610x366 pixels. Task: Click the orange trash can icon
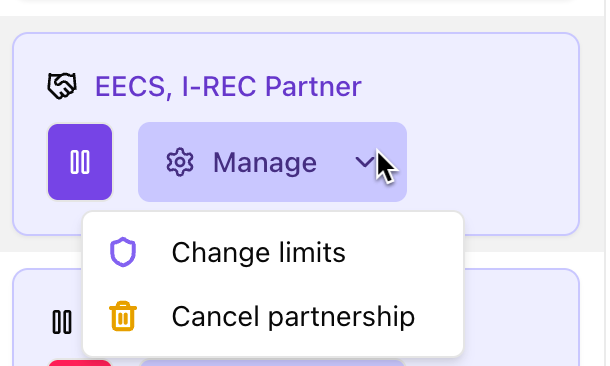click(123, 316)
